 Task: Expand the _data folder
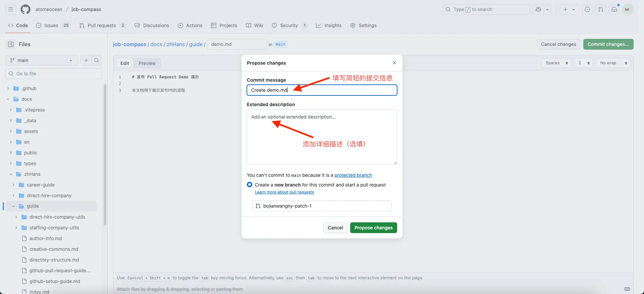click(x=11, y=121)
